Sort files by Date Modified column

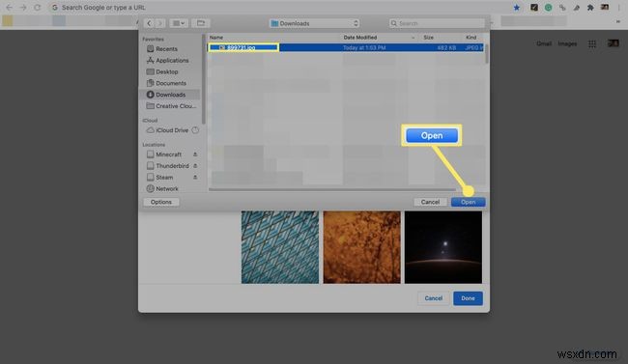[360, 38]
